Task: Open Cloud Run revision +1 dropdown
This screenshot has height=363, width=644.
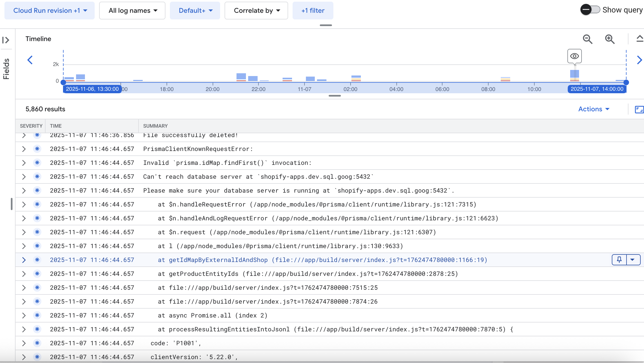Action: coord(50,11)
